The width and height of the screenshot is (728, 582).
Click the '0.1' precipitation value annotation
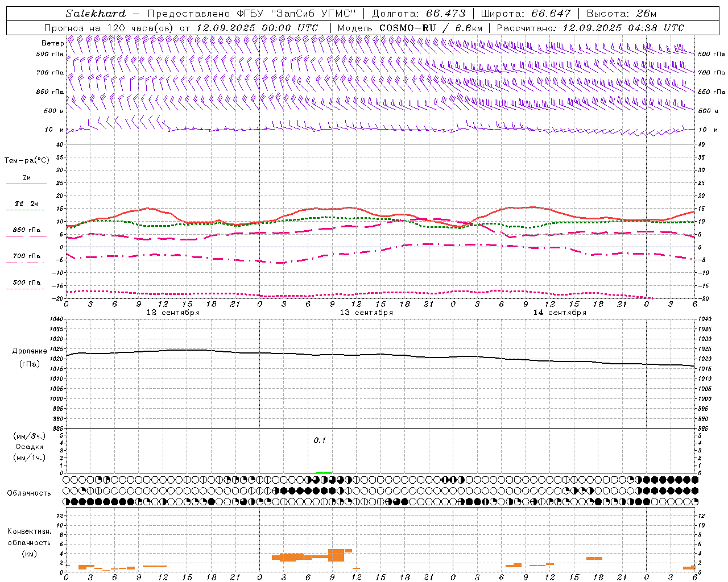coord(320,440)
